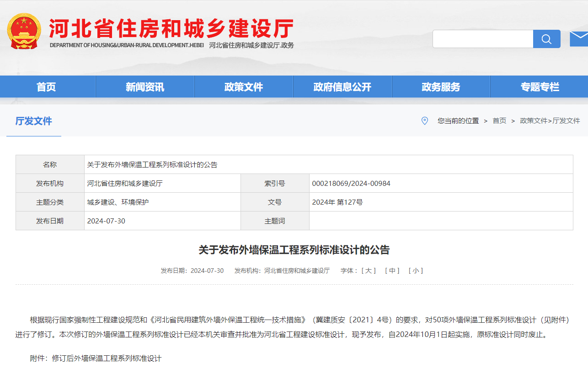Open the 专题专栏 navigation tab
The width and height of the screenshot is (588, 380).
click(540, 87)
